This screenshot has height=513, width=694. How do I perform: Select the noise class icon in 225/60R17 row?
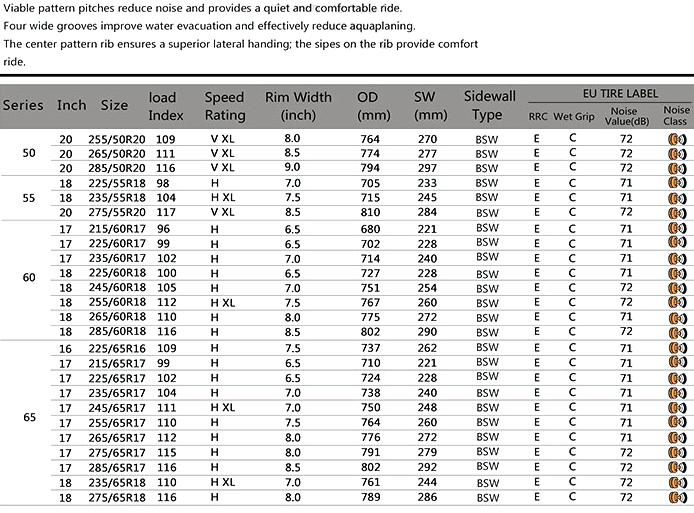[677, 242]
